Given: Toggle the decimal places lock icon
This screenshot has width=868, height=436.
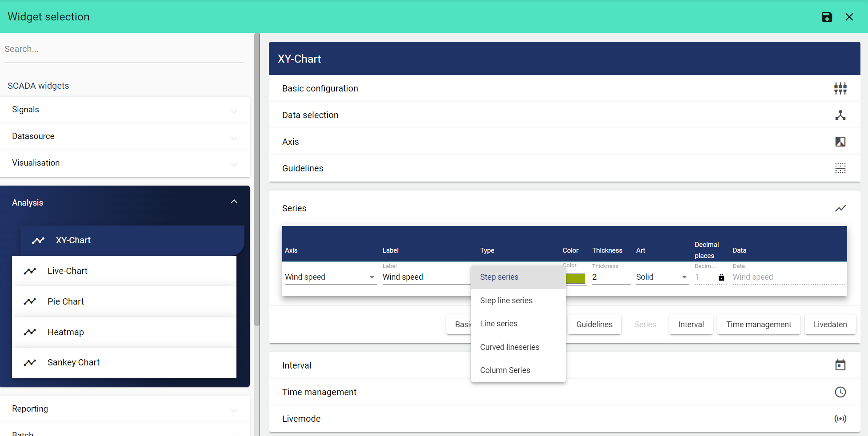Looking at the screenshot, I should point(721,277).
